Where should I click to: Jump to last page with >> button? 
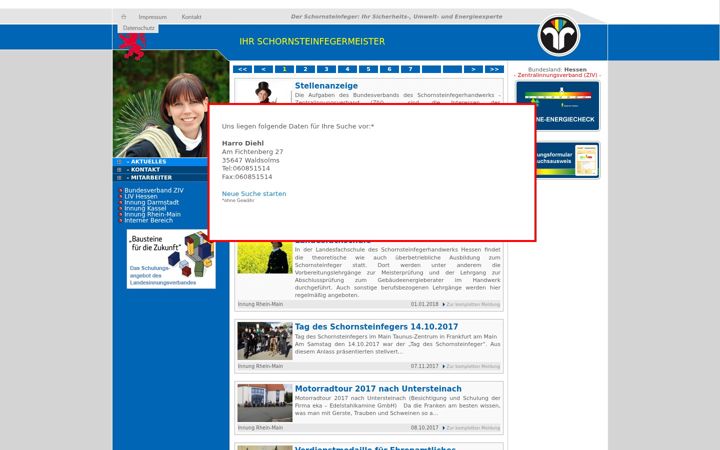pyautogui.click(x=495, y=69)
